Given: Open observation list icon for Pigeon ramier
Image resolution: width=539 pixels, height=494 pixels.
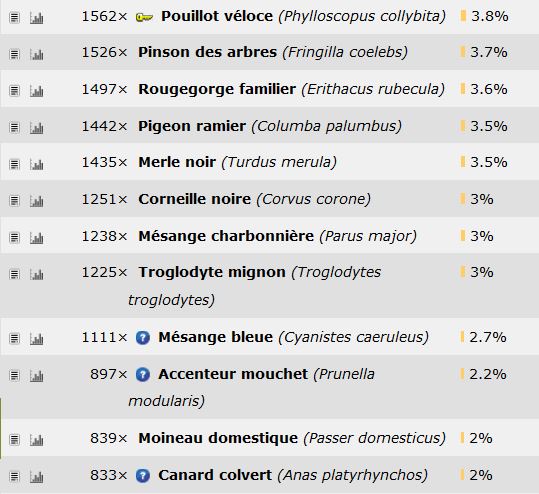Looking at the screenshot, I should (x=14, y=128).
